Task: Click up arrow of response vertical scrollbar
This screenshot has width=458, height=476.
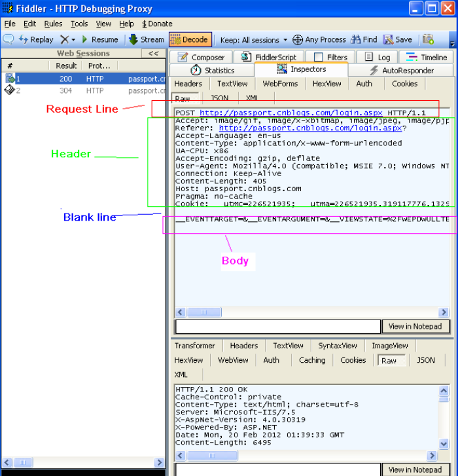Action: (444, 390)
